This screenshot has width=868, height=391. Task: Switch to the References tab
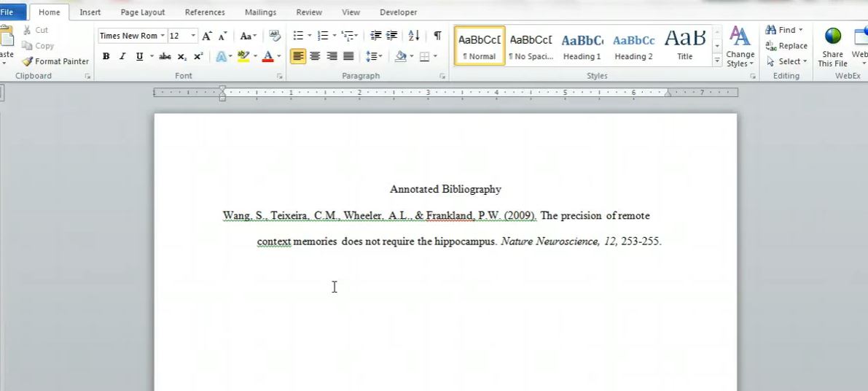[x=205, y=12]
